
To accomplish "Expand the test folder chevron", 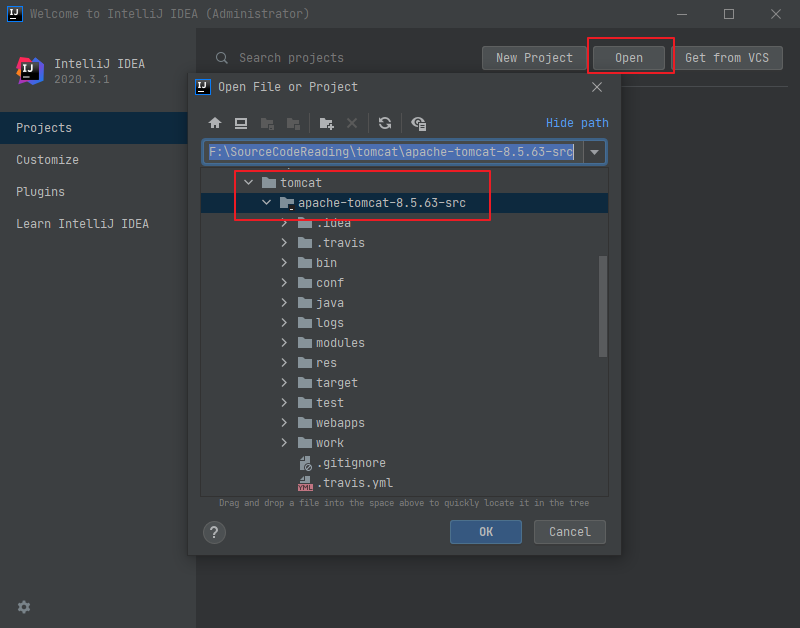I will (284, 403).
